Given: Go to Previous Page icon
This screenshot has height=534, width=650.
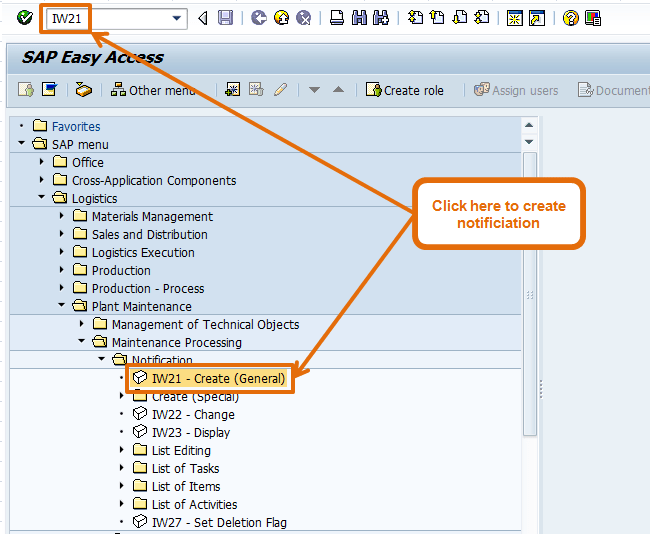Looking at the screenshot, I should [437, 18].
